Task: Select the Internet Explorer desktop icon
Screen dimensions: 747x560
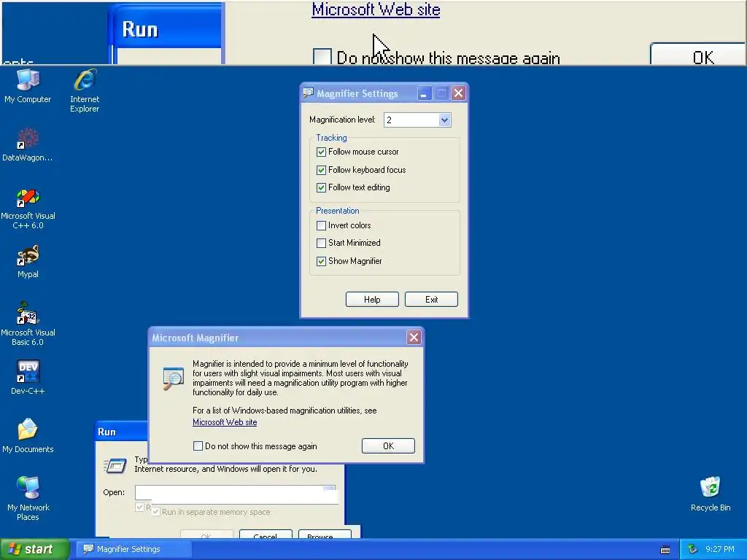Action: [x=85, y=90]
